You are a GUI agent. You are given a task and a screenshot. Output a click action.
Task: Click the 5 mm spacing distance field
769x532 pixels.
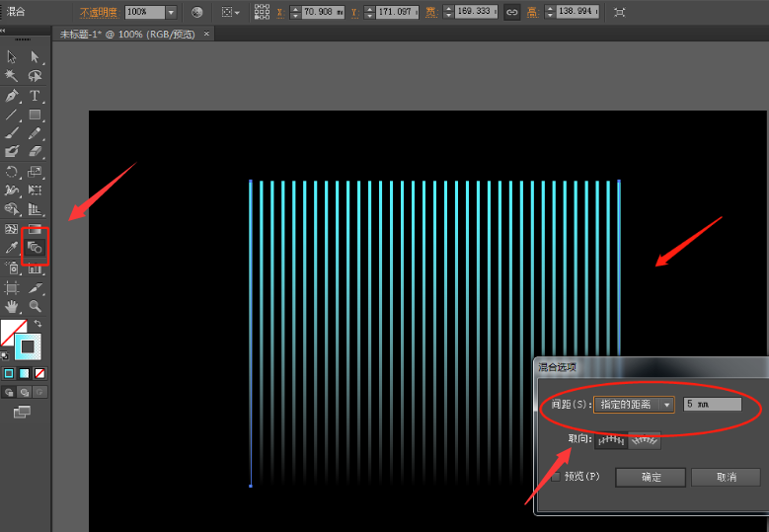pyautogui.click(x=712, y=404)
